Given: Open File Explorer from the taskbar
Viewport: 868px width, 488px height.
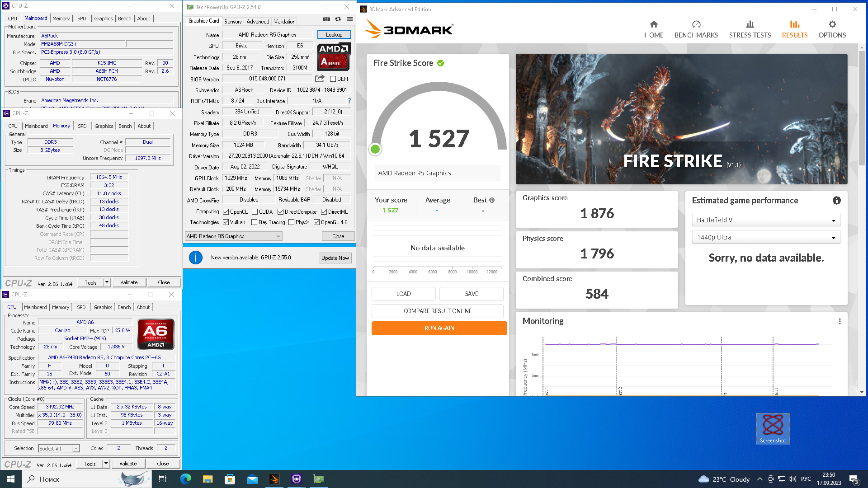Looking at the screenshot, I should coord(208,479).
